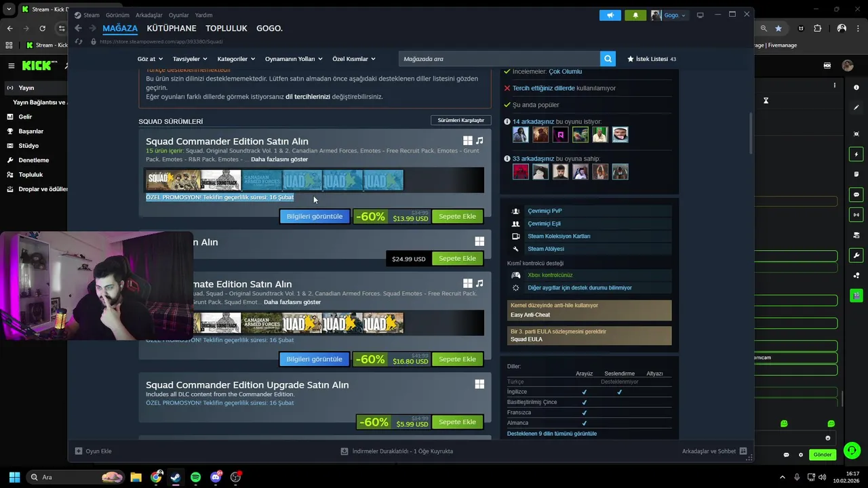
Task: Open Gelir in Kick sidebar
Action: pyautogui.click(x=25, y=117)
